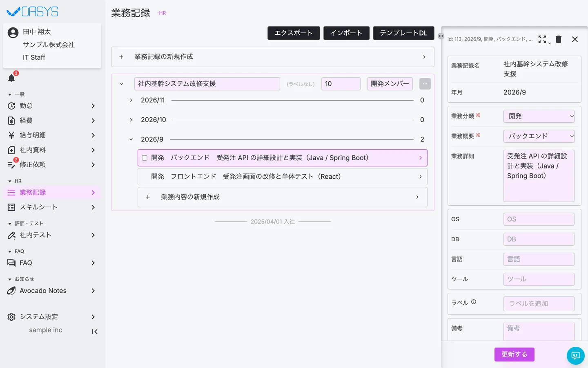Click the FAQ chat bubbles icon
588x368 pixels.
pyautogui.click(x=11, y=263)
